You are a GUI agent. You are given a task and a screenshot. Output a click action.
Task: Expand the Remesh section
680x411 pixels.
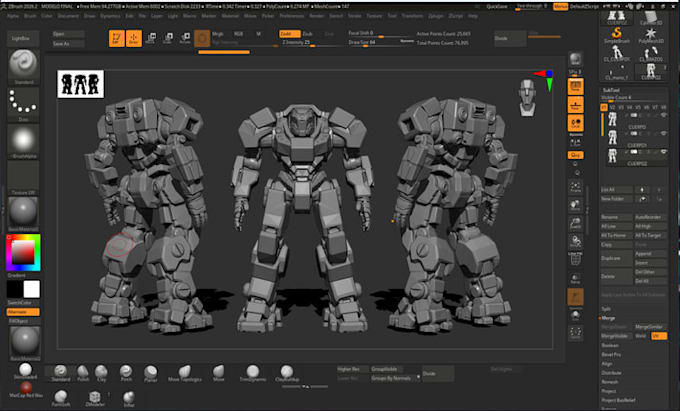coord(610,382)
